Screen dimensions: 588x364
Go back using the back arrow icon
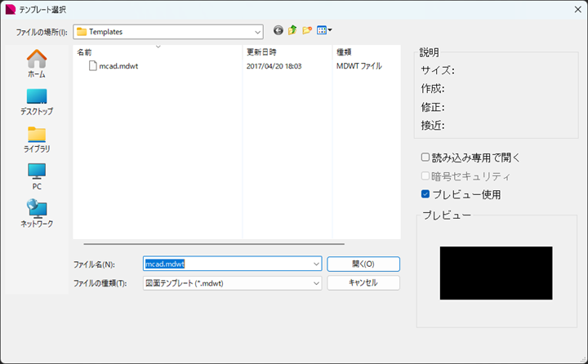click(278, 30)
